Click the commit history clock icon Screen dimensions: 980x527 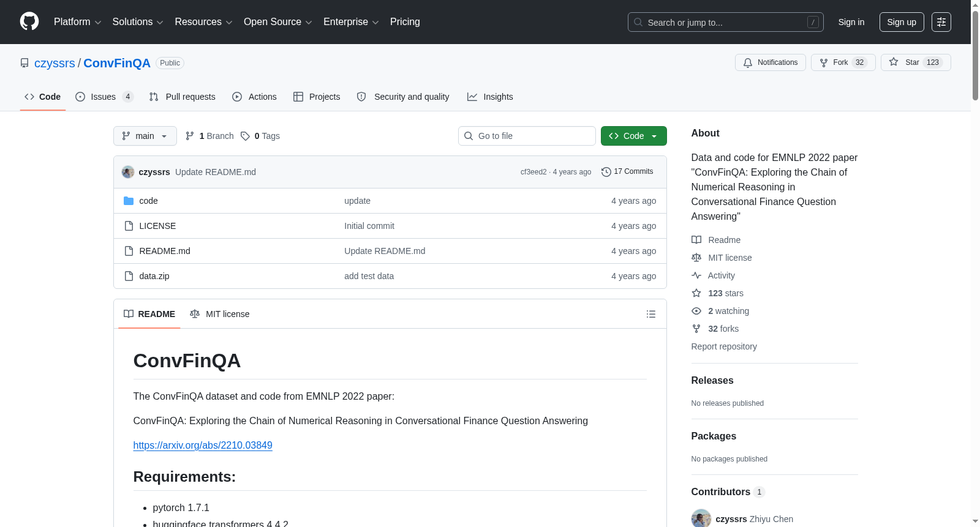click(606, 172)
